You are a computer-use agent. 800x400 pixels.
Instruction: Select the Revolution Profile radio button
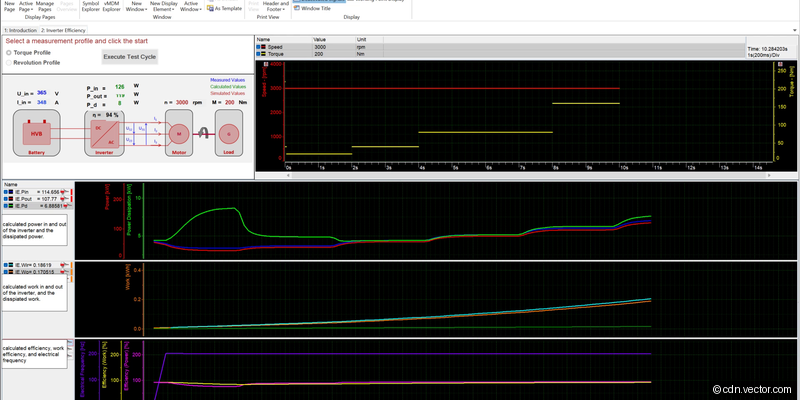(9, 62)
